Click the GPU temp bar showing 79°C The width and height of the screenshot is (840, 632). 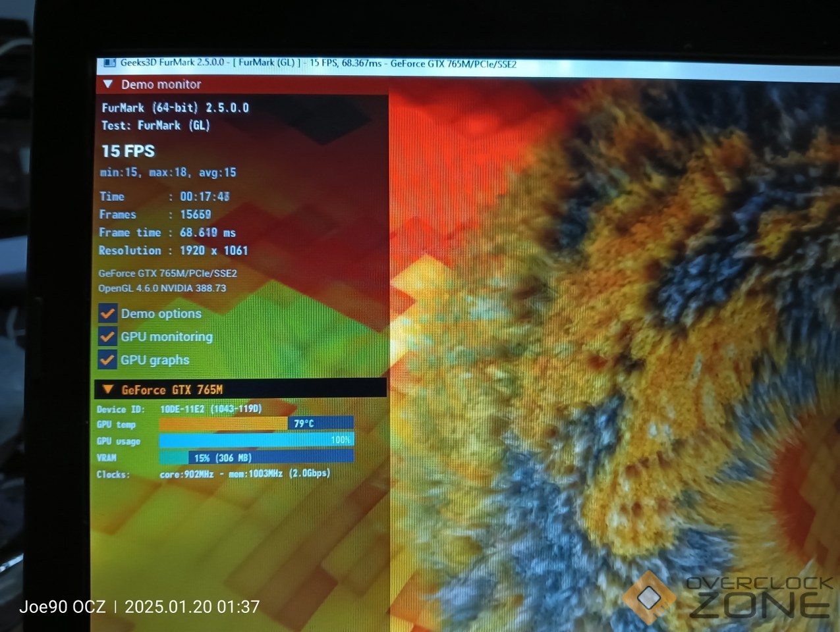pyautogui.click(x=256, y=423)
